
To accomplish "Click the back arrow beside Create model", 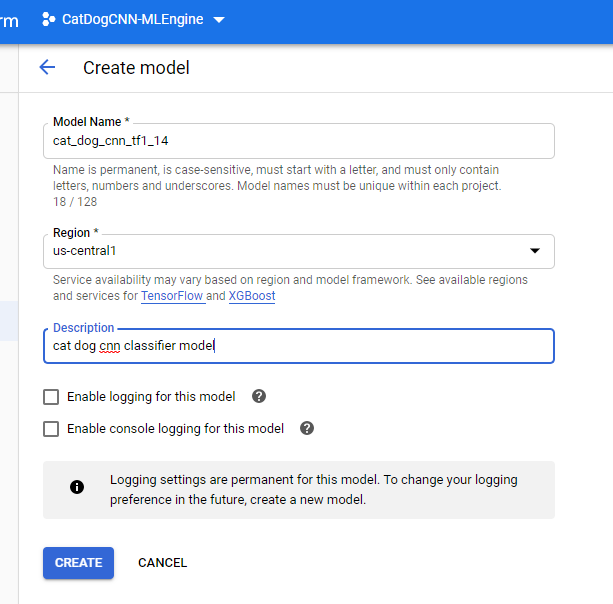I will [47, 68].
